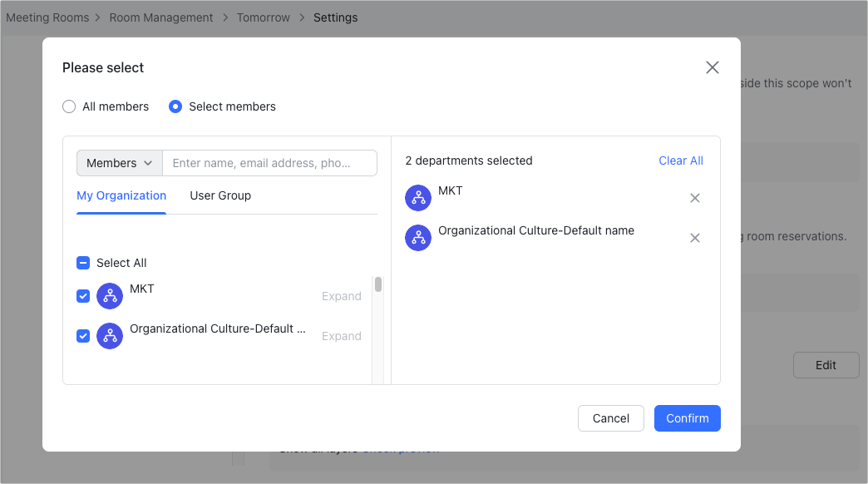Screen dimensions: 868x484
Task: Click Organizational Culture icon in selected panel
Action: [x=418, y=238]
